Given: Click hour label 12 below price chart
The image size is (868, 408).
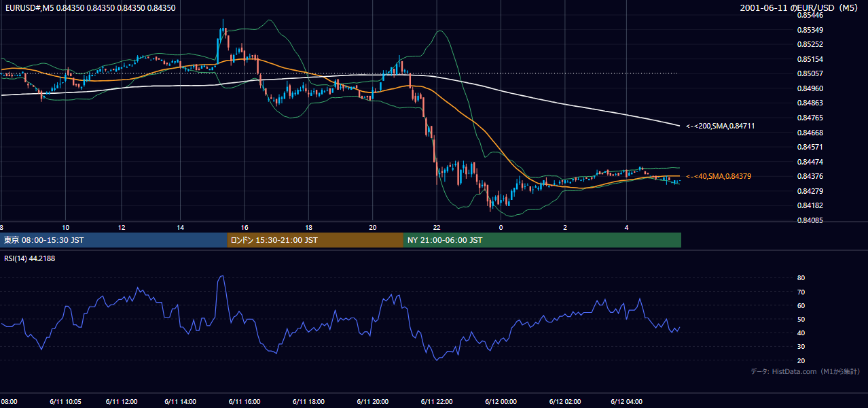Looking at the screenshot, I should pos(122,227).
